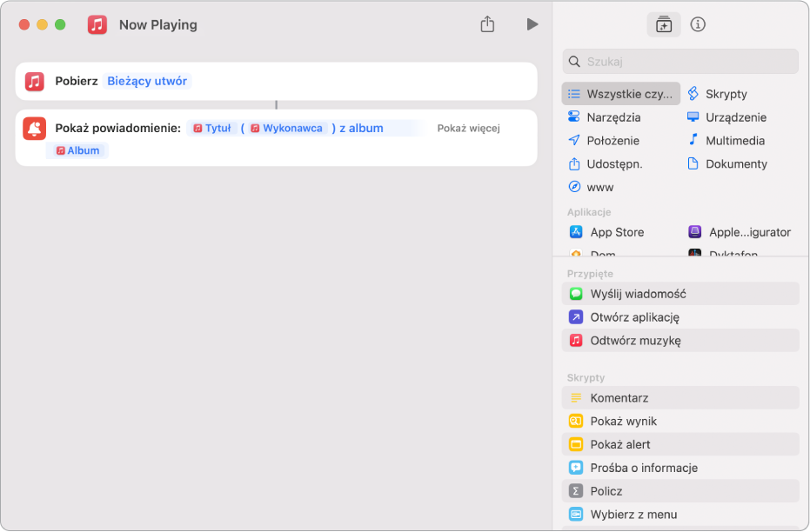Screen dimensions: 810x532
Task: Click the Wyślij wiadomość Messages icon
Action: click(x=576, y=294)
